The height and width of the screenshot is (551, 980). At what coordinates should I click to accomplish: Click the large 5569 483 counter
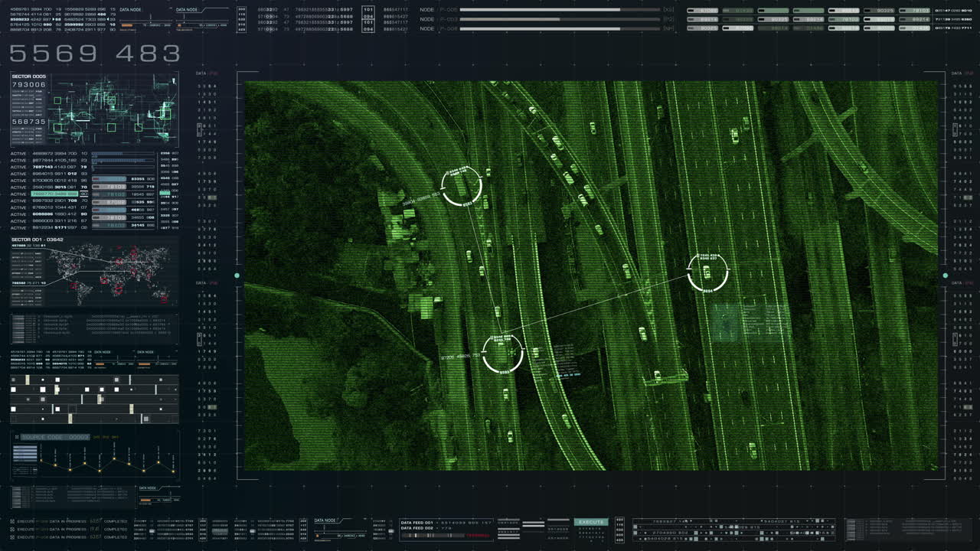95,54
